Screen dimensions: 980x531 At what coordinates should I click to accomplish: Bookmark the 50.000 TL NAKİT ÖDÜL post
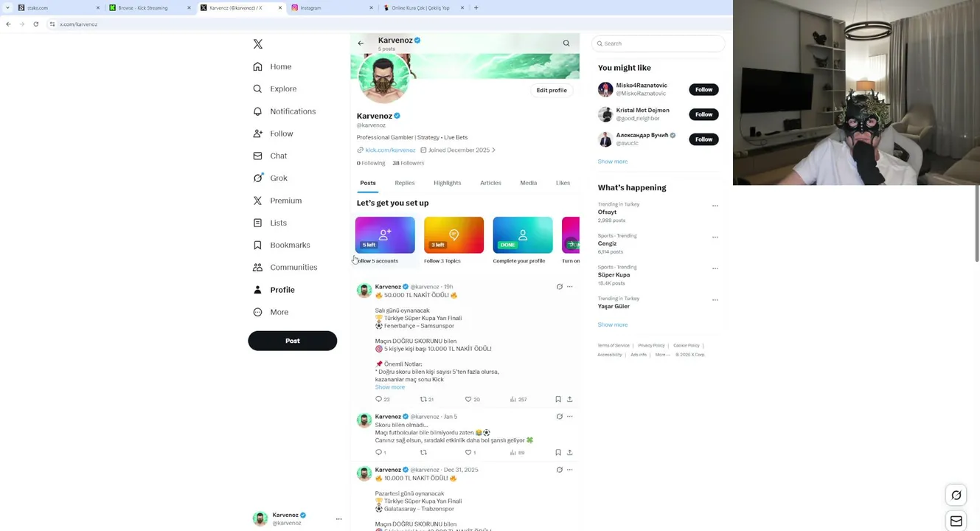(558, 399)
